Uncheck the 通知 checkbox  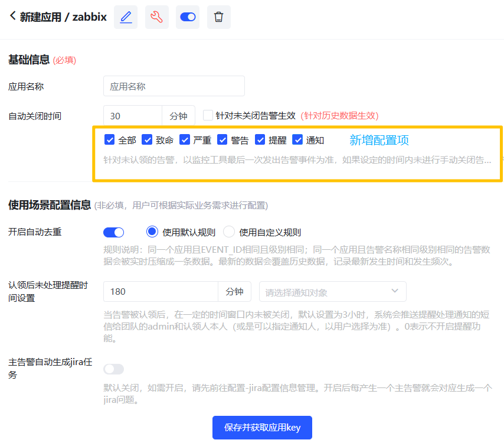coord(297,140)
